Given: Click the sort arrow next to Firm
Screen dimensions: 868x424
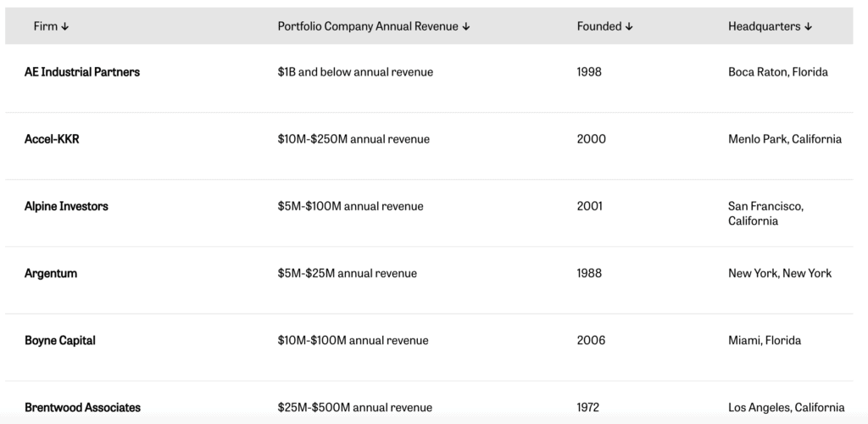Looking at the screenshot, I should pos(64,26).
